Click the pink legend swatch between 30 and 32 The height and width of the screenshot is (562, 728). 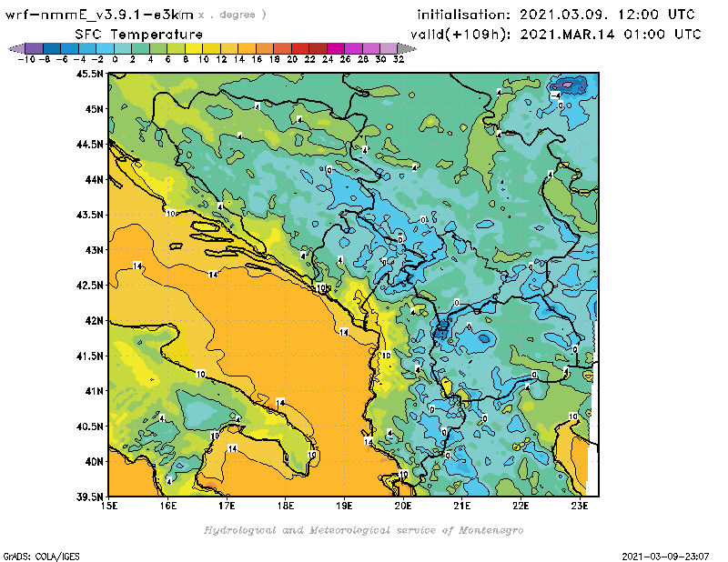click(389, 48)
